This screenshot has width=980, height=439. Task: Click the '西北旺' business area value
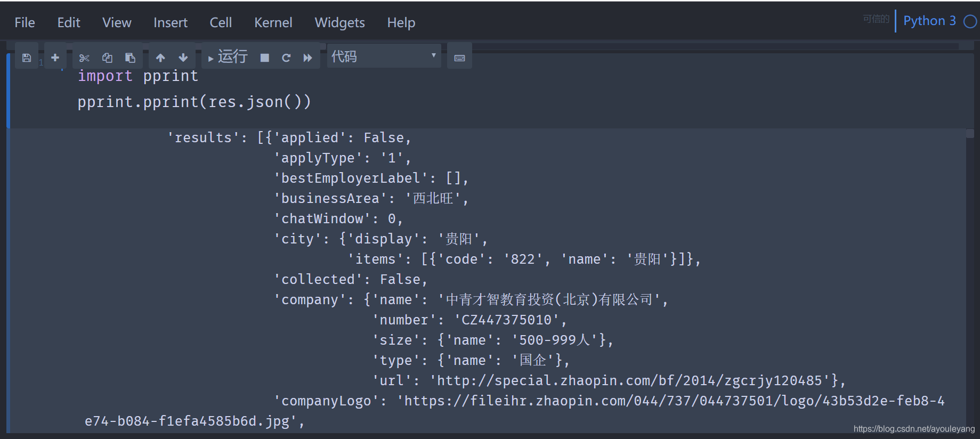click(x=433, y=198)
